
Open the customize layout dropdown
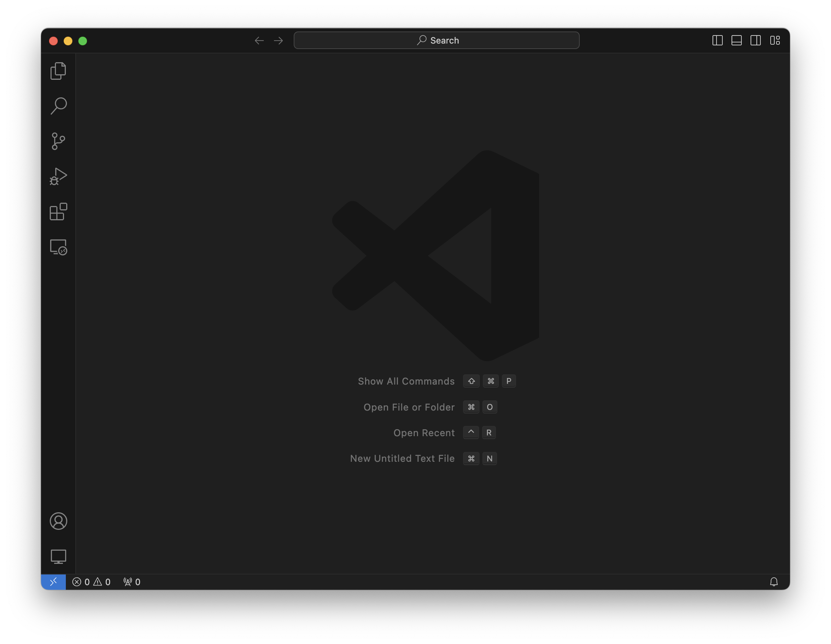point(775,40)
